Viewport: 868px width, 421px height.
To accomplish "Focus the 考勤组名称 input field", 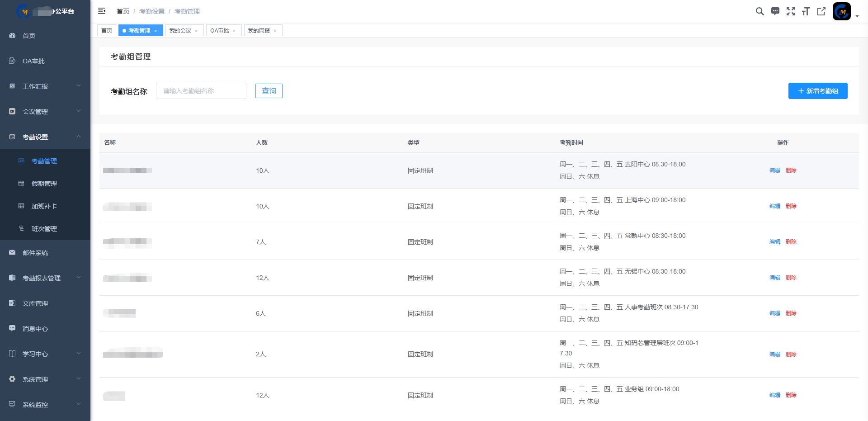I will click(x=201, y=91).
